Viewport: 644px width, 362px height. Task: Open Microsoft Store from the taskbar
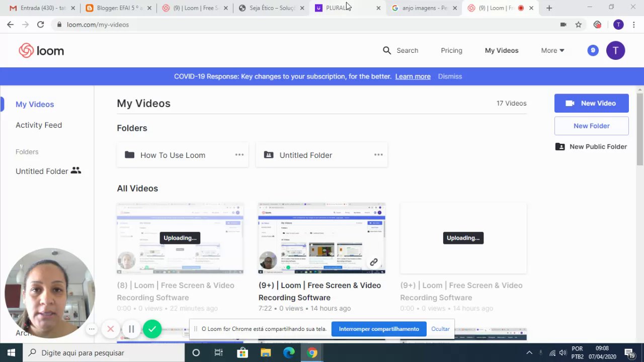tap(243, 352)
